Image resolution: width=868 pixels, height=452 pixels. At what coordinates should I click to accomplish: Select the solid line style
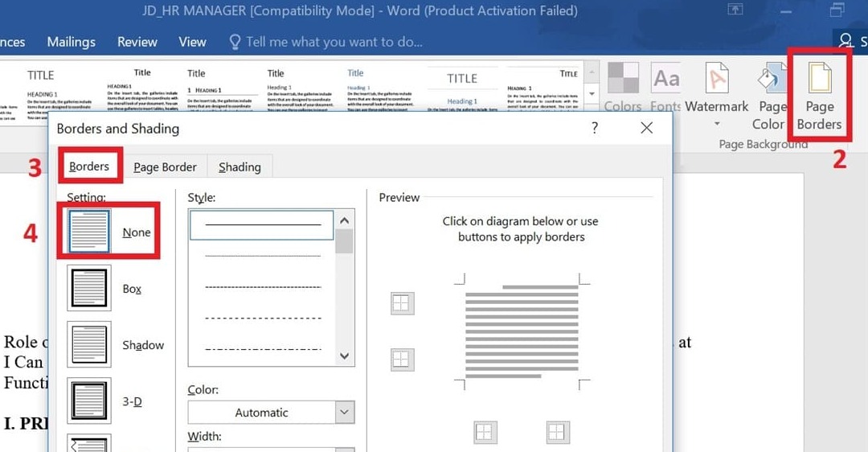[x=262, y=224]
